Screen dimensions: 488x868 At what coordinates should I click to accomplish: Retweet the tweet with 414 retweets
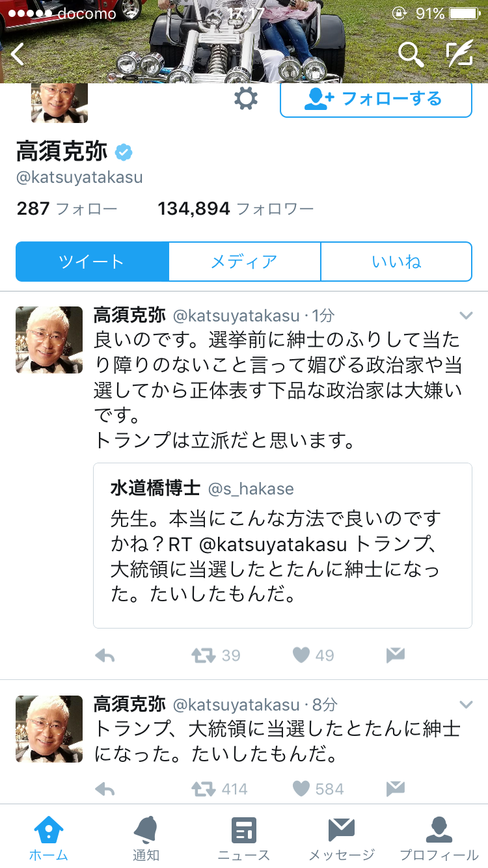[x=204, y=789]
